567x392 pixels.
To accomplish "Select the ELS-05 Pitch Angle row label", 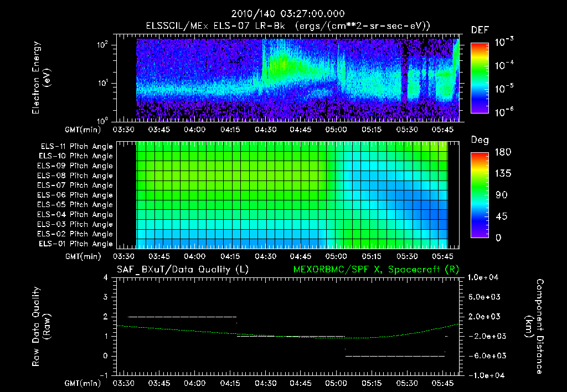I will point(75,205).
